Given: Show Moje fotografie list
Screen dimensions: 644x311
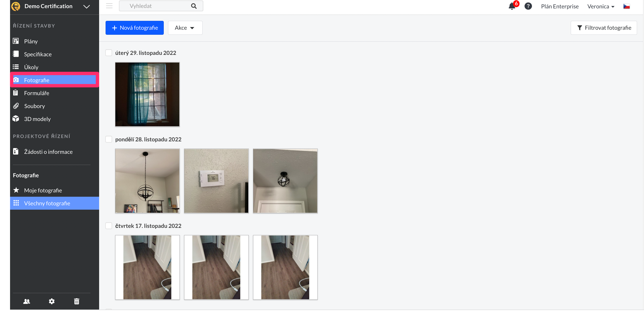Looking at the screenshot, I should coord(43,190).
